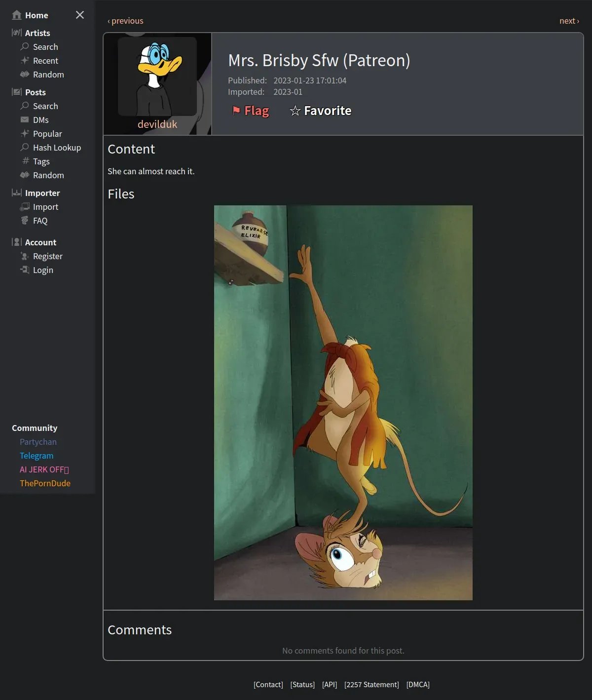Click the sign-in icon beside Login
This screenshot has height=700, width=592.
pos(25,270)
